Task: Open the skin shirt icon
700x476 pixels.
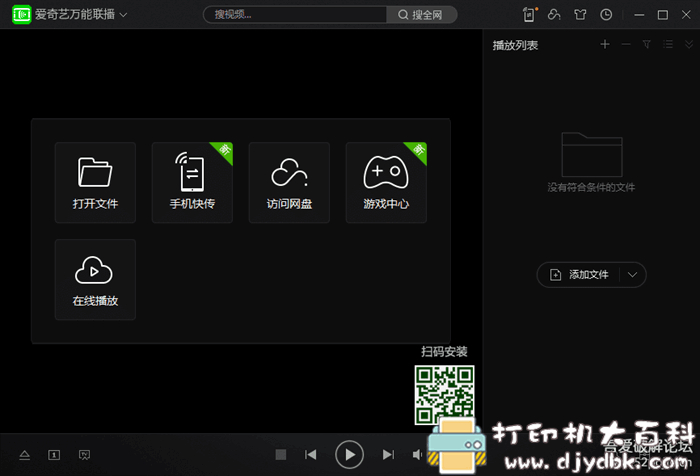Action: tap(580, 15)
